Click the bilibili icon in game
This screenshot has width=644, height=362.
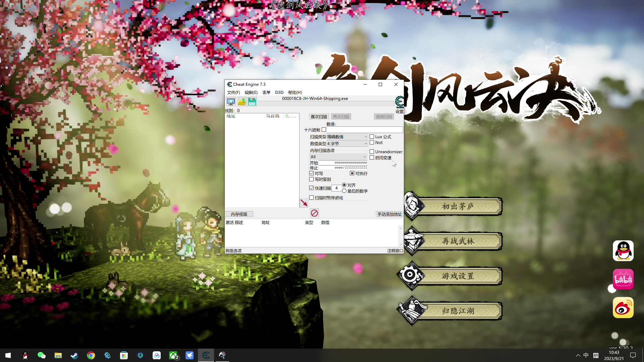623,279
